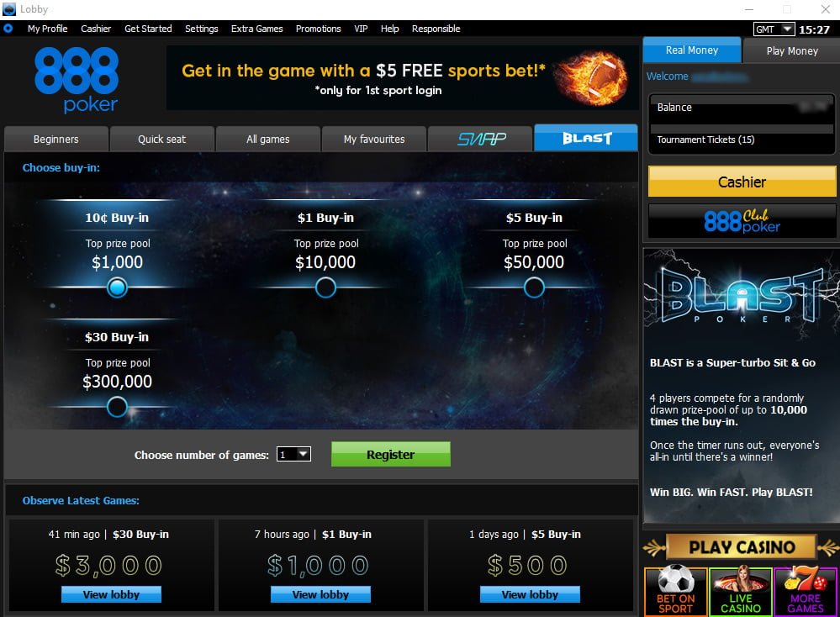Click the green Register button
This screenshot has width=840, height=617.
[390, 454]
